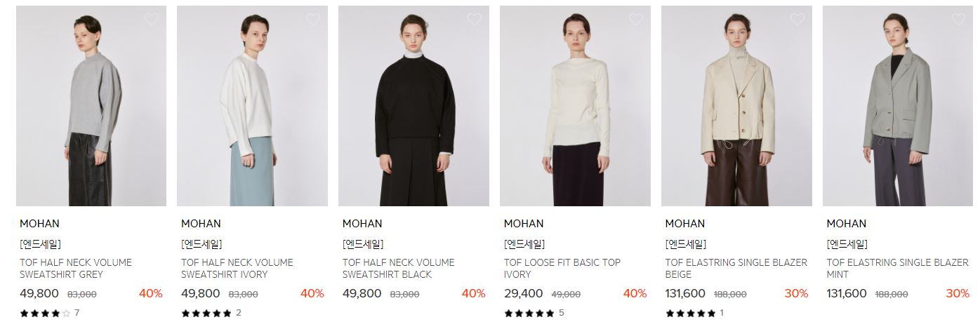
Task: Click the heart icon on grey sweatshirt
Action: point(152,20)
